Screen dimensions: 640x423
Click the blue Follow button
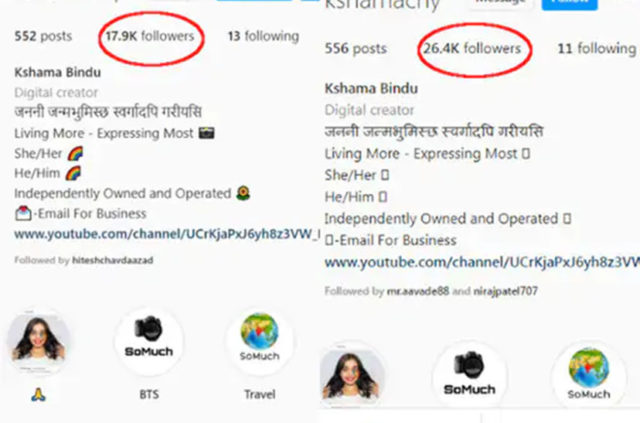click(569, 4)
